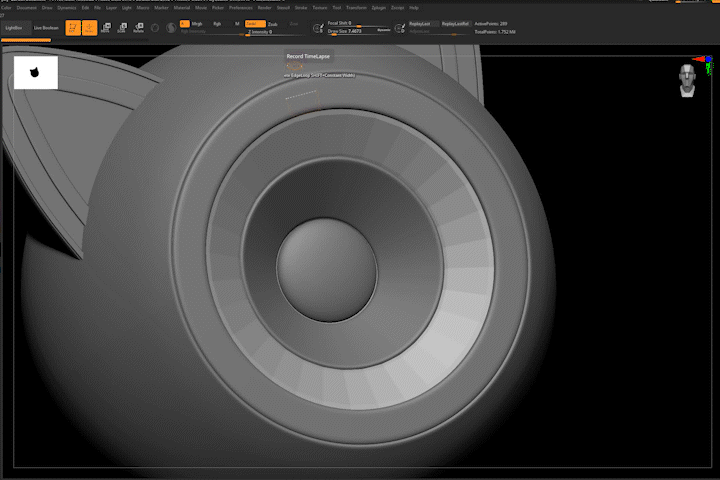This screenshot has width=720, height=480.
Task: Open the Stencil menu
Action: tap(283, 8)
